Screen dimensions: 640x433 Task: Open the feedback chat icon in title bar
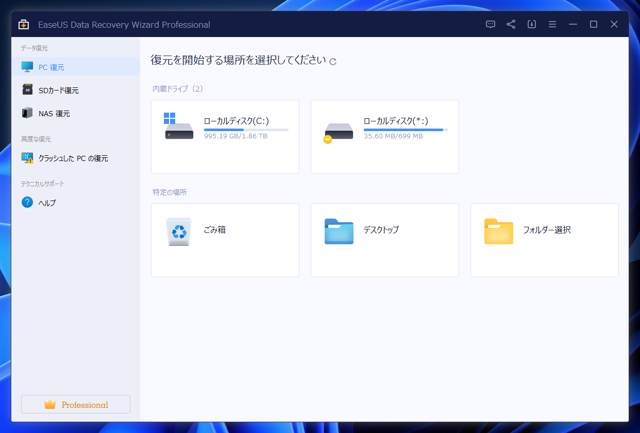[490, 24]
